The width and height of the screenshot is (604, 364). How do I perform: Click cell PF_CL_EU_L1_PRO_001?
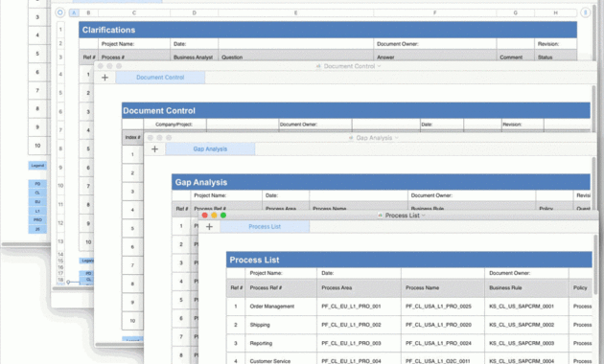pos(359,307)
